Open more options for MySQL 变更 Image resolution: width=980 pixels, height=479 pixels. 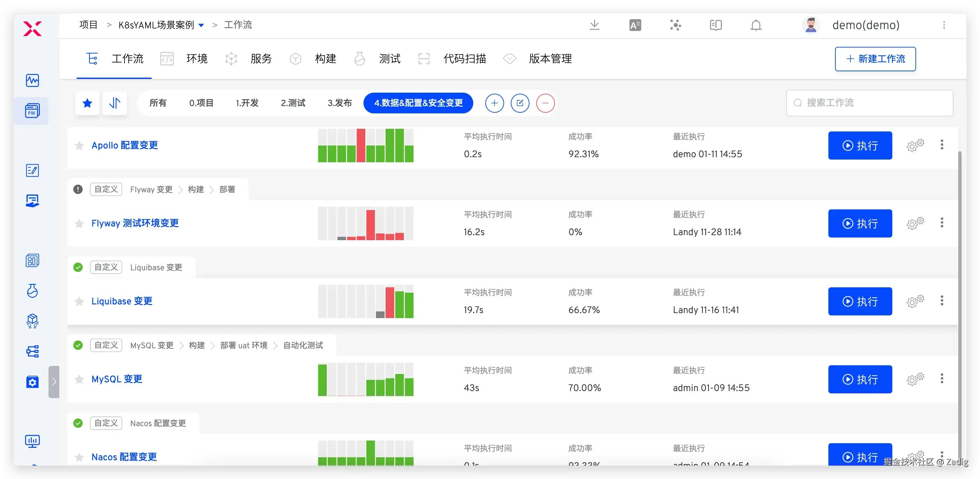942,379
